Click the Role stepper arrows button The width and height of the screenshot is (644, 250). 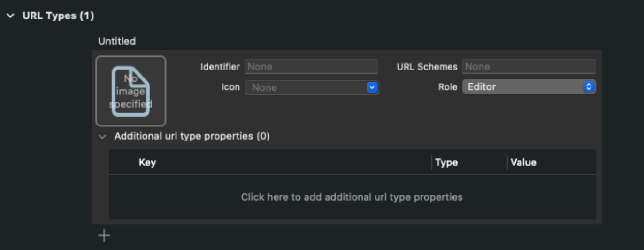589,87
